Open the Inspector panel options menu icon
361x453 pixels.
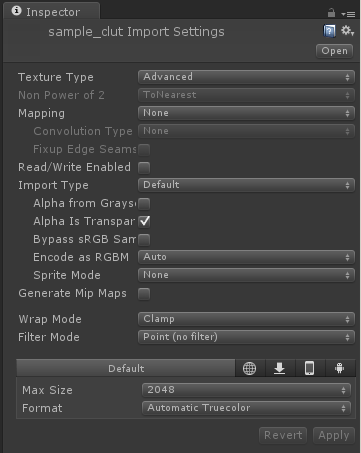[x=348, y=14]
